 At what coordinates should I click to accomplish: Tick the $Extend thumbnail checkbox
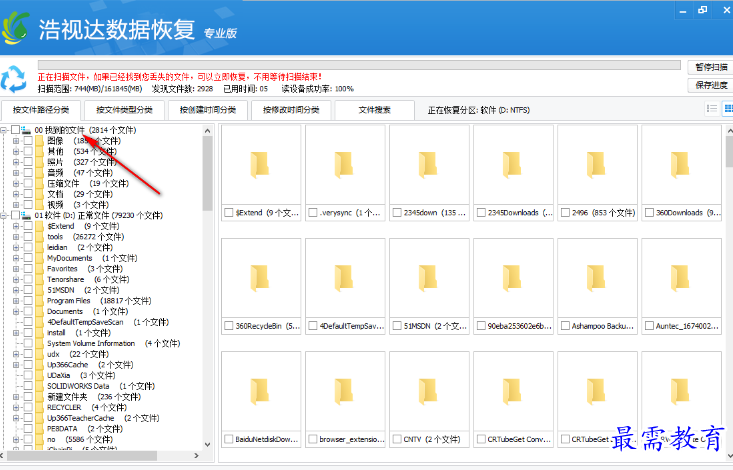(229, 213)
